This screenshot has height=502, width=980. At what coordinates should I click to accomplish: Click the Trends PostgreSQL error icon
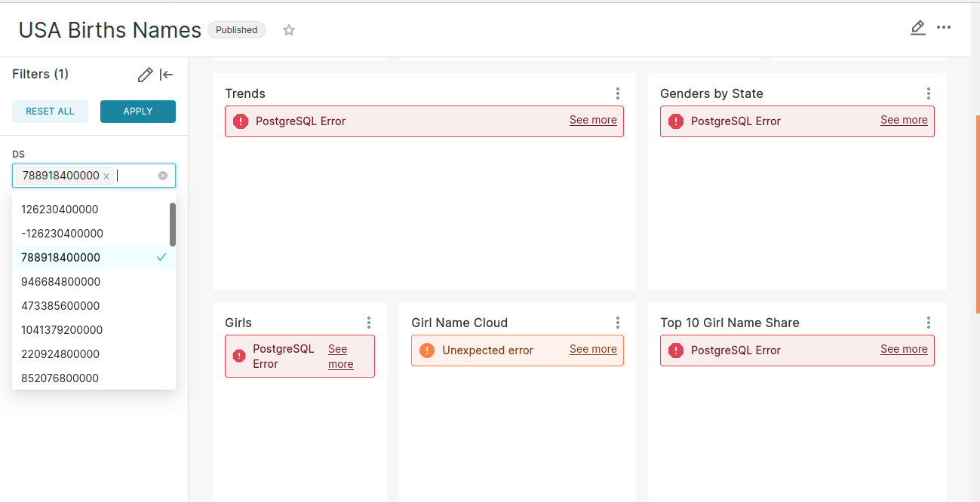coord(241,121)
